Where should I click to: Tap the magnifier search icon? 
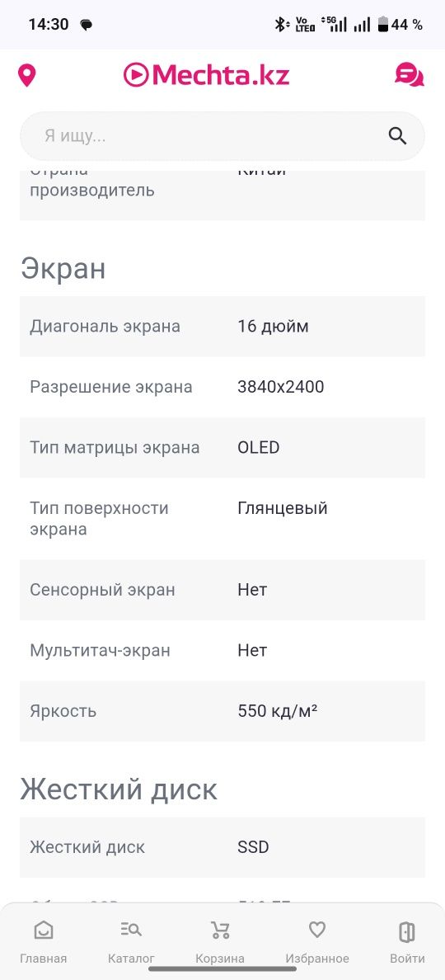[397, 135]
